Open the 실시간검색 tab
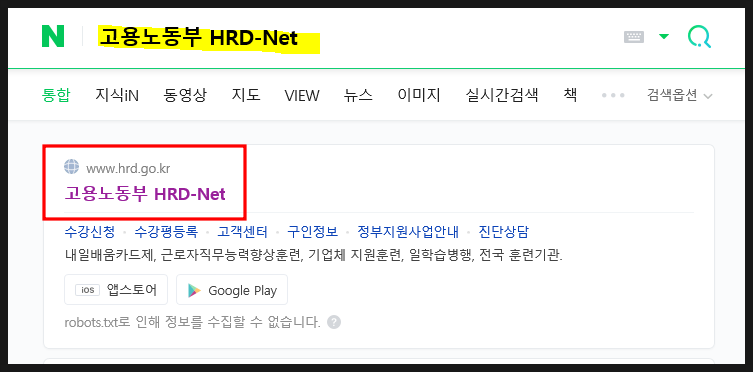This screenshot has width=753, height=372. (502, 95)
